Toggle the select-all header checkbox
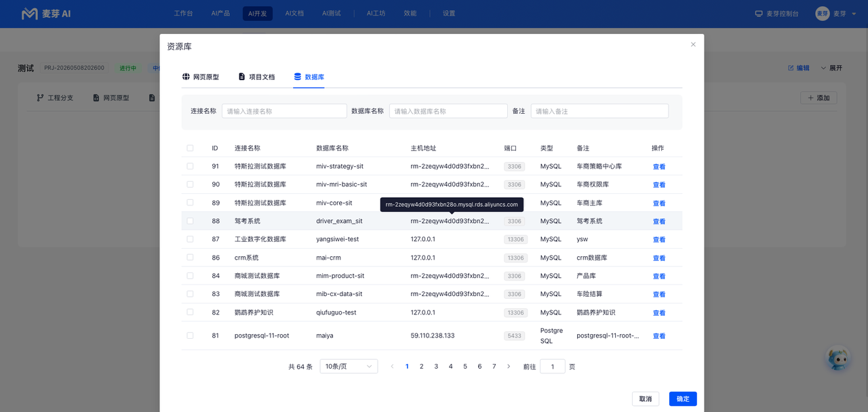The width and height of the screenshot is (868, 412). (190, 148)
